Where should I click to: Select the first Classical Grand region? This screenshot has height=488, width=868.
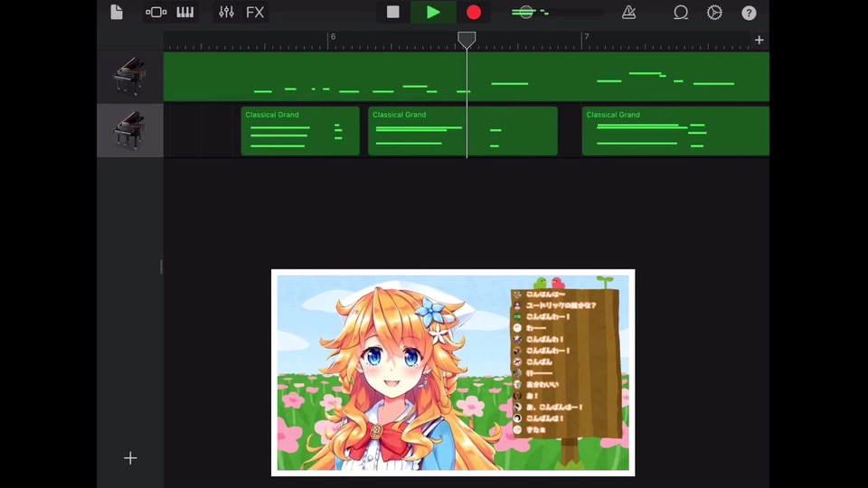[x=300, y=130]
